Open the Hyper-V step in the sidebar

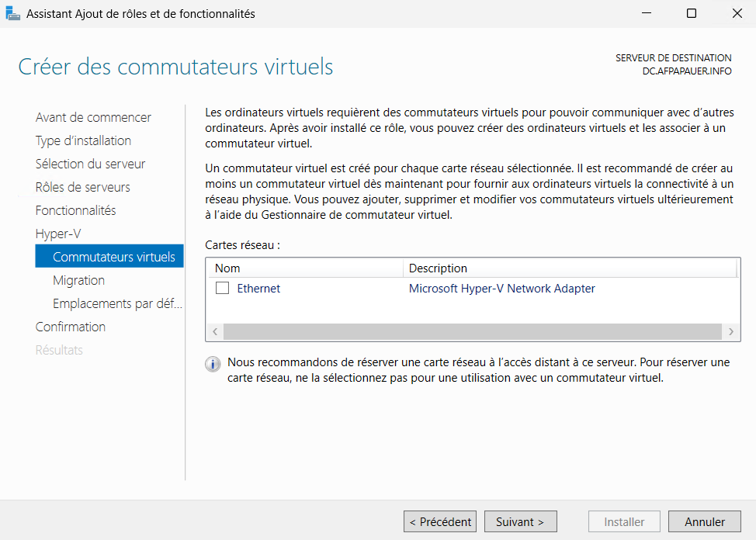(58, 234)
